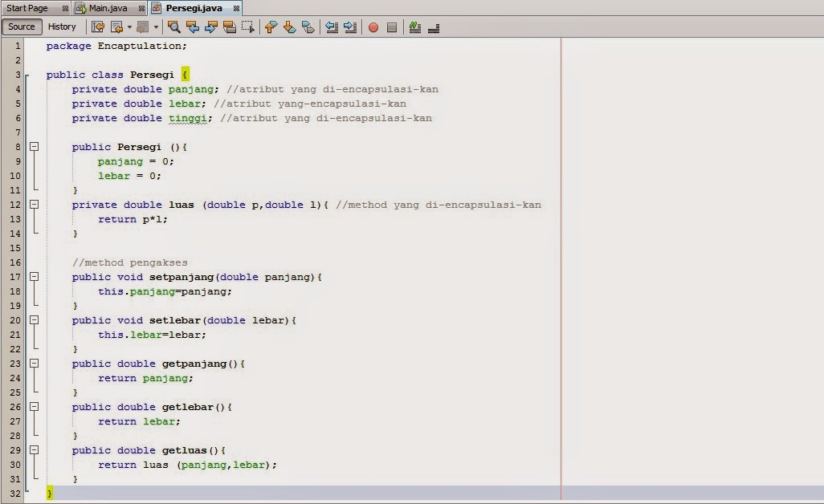Collapse the luas method code fold
Viewport: 824px width, 504px height.
point(32,205)
